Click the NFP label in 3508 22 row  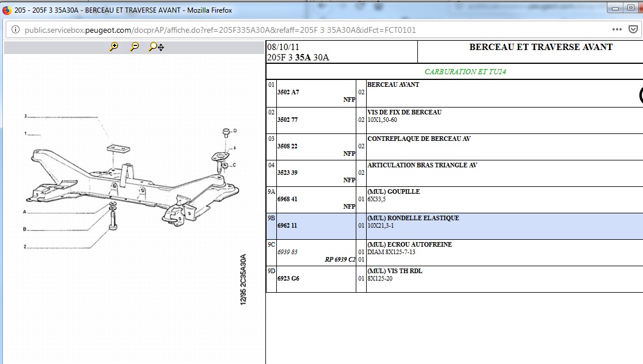(x=349, y=154)
